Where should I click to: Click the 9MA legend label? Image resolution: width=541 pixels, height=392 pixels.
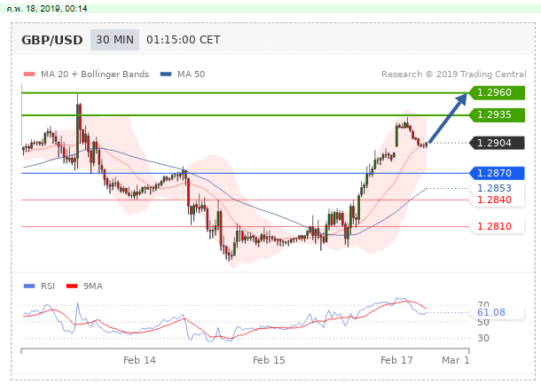click(93, 286)
